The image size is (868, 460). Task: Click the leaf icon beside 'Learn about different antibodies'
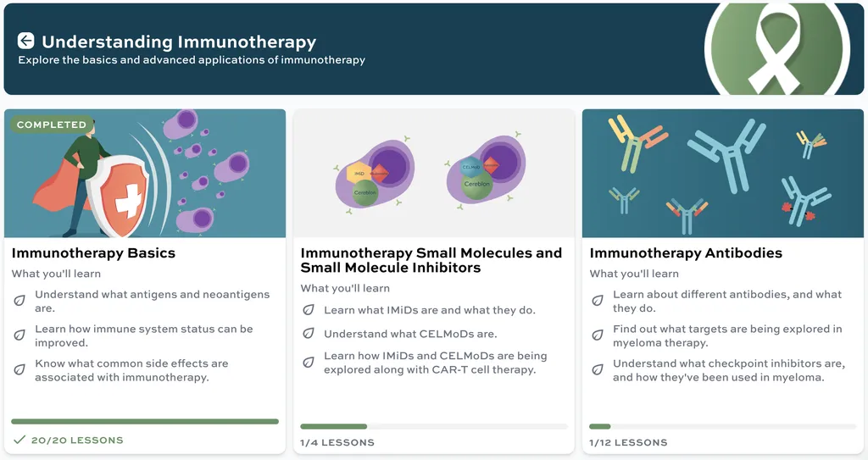tap(598, 301)
